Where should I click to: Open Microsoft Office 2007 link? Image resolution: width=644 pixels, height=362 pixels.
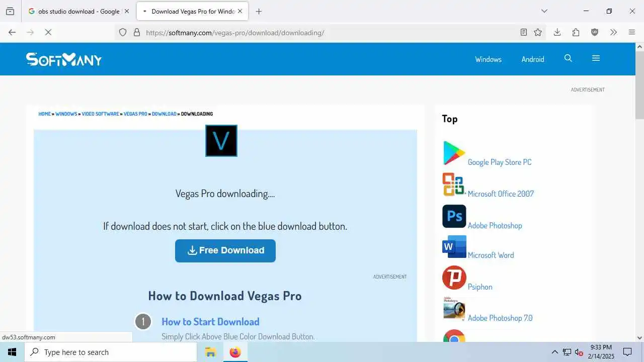pos(501,194)
